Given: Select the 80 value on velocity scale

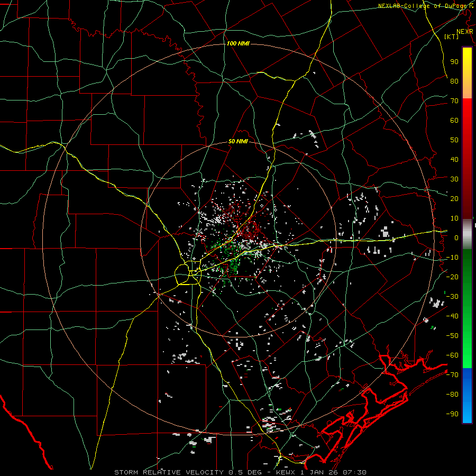Looking at the screenshot, I should [454, 81].
